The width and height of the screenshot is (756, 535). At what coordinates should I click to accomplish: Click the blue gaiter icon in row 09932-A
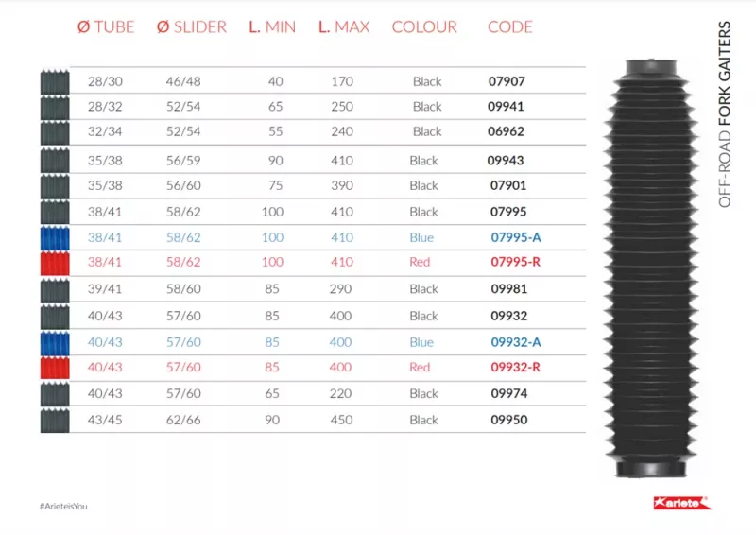(55, 342)
